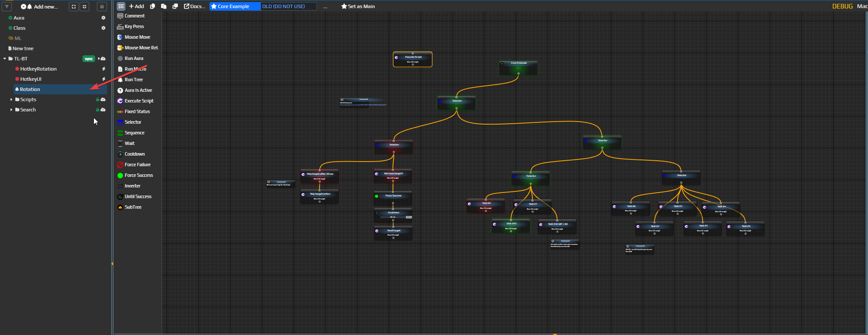Toggle the green status check on Class
This screenshot has height=335, width=868.
pos(10,28)
